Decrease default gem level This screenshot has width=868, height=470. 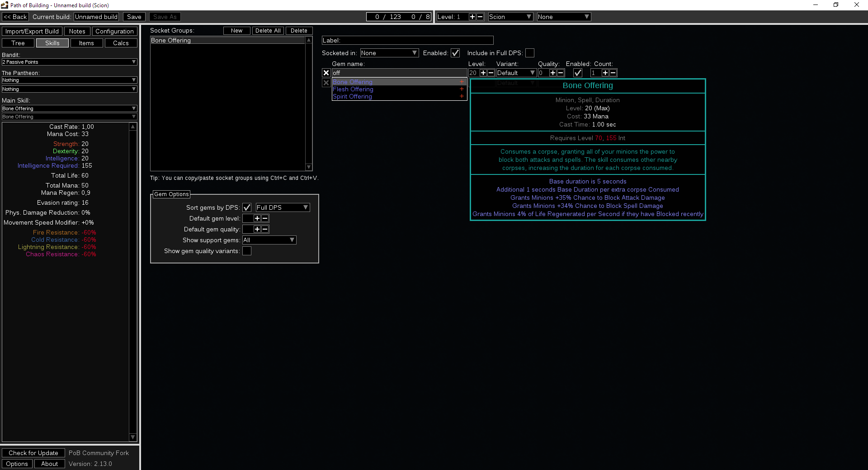click(x=265, y=218)
